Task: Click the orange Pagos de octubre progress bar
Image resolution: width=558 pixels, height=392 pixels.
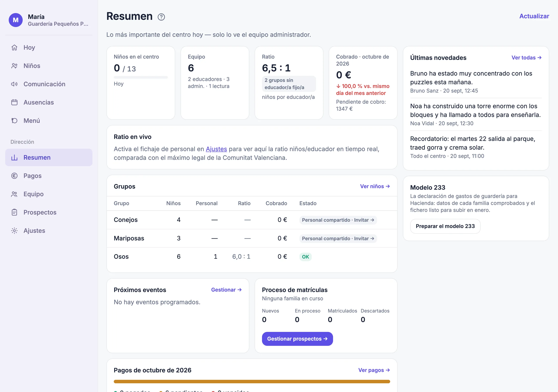Action: click(252, 382)
